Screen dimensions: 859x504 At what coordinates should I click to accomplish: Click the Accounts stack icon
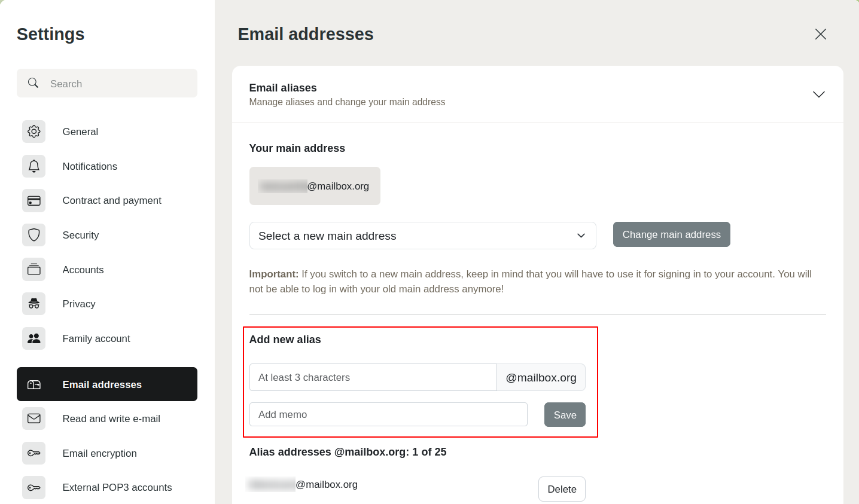click(x=34, y=270)
